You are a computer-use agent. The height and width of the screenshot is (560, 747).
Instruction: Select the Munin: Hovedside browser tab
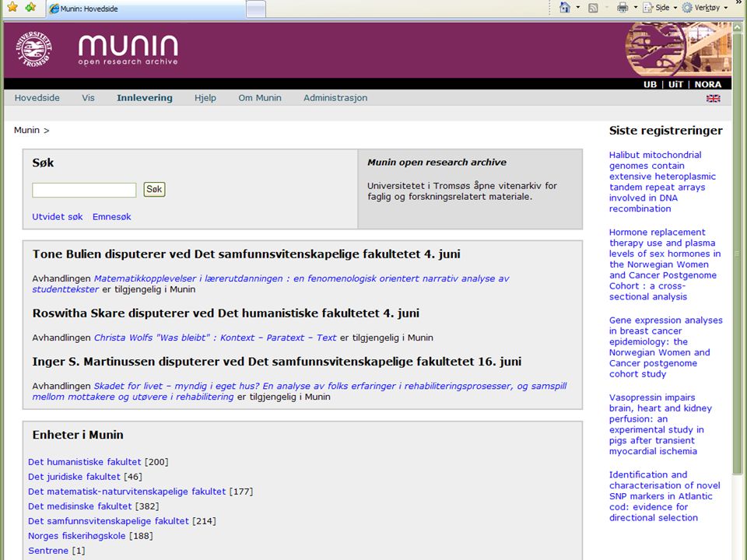(x=146, y=9)
